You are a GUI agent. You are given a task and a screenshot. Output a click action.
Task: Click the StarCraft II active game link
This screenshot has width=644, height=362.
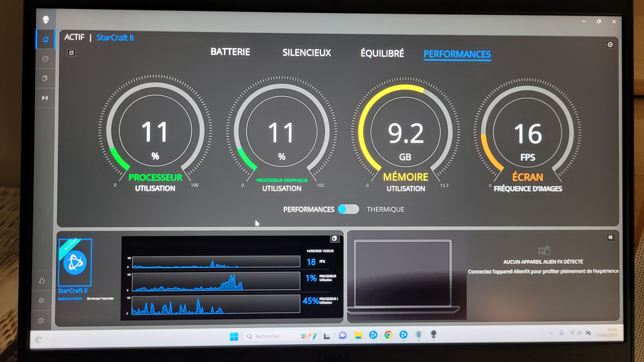(x=115, y=38)
